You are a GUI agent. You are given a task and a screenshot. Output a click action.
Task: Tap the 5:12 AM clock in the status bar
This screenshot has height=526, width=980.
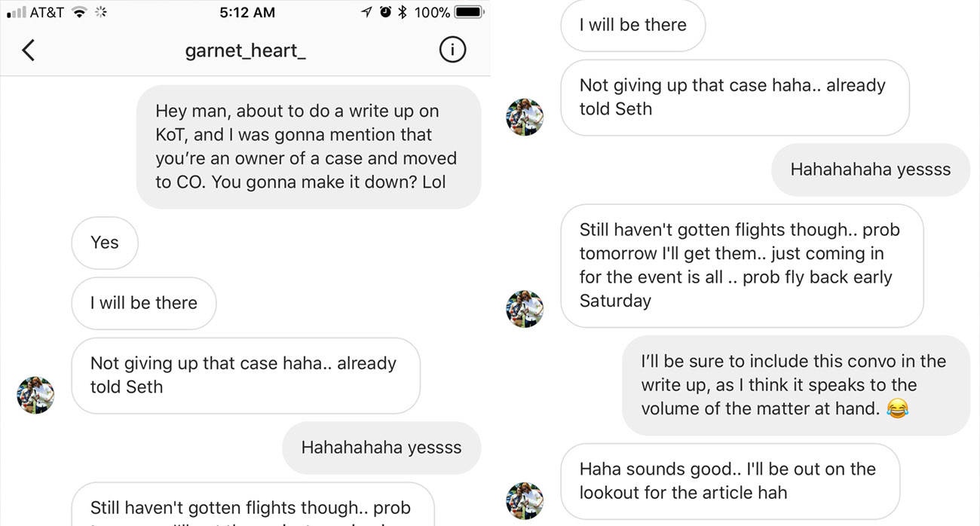(x=247, y=12)
